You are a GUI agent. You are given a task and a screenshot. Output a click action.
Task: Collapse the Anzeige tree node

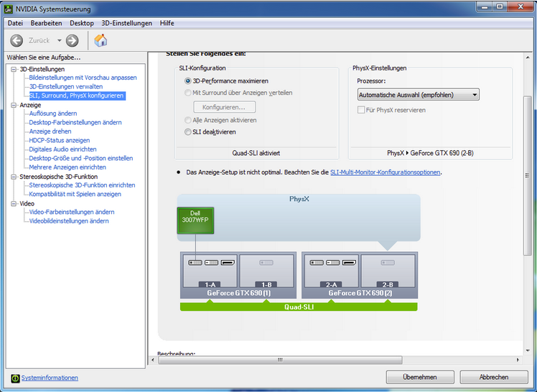[14, 105]
